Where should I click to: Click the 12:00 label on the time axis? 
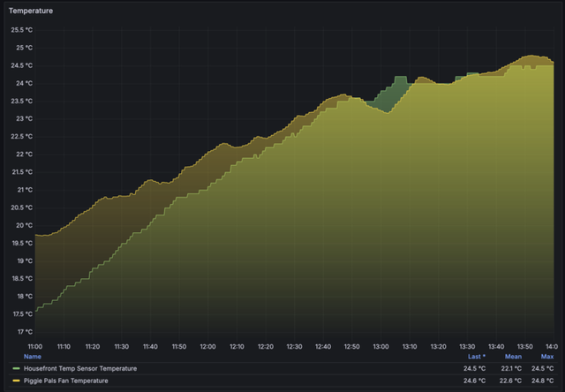tap(207, 346)
